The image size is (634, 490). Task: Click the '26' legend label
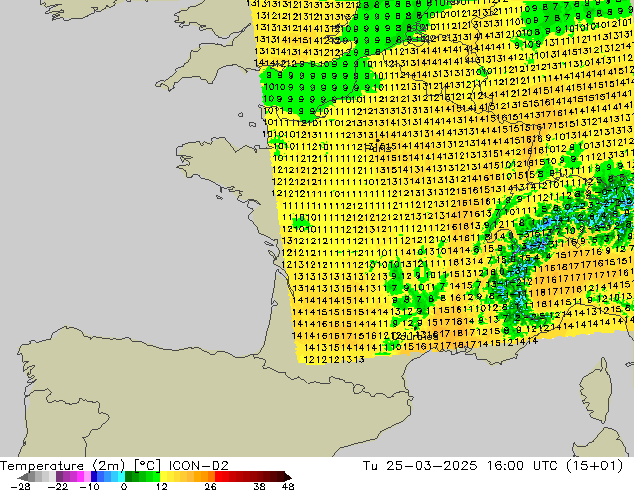(x=210, y=486)
